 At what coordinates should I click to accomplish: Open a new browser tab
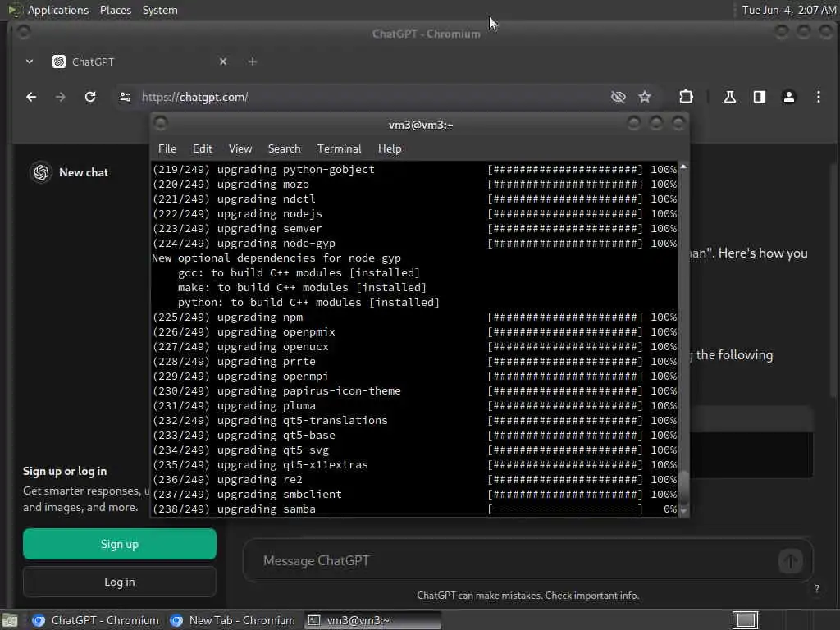253,62
